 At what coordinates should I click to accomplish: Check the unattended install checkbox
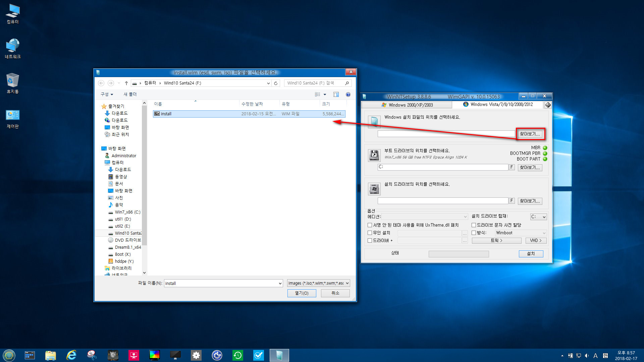370,233
